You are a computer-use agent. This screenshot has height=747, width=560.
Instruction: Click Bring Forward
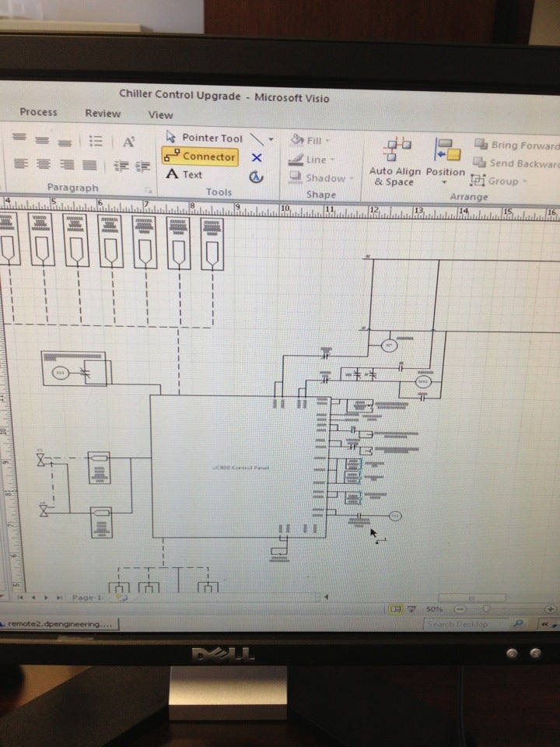(516, 146)
